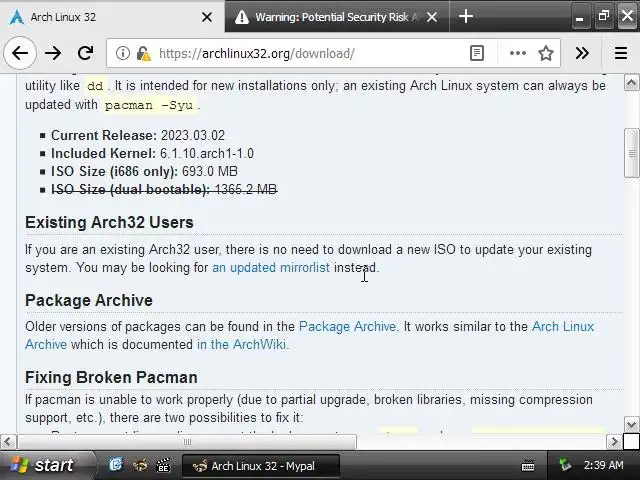
Task: Follow the Package Archive link
Action: pos(347,327)
